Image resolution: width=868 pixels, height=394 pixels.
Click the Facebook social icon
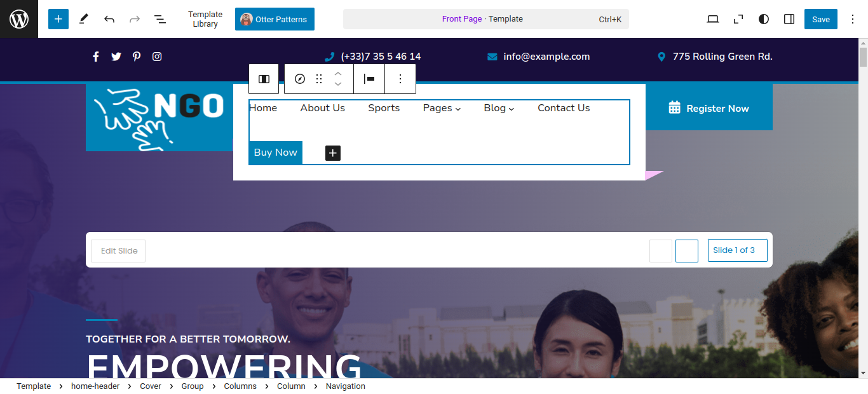point(96,57)
